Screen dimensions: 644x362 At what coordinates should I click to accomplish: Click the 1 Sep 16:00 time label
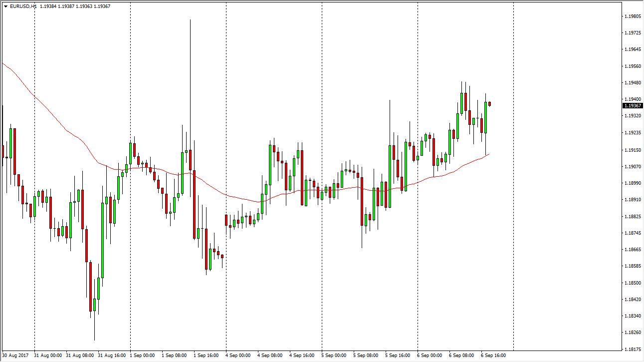207,356
